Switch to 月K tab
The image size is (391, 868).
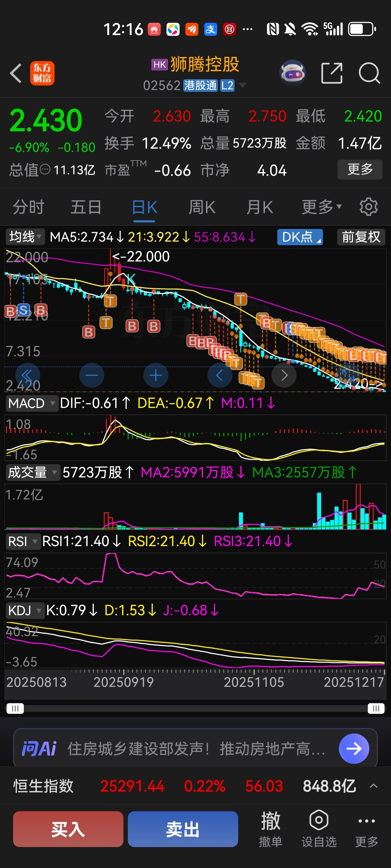(x=260, y=207)
